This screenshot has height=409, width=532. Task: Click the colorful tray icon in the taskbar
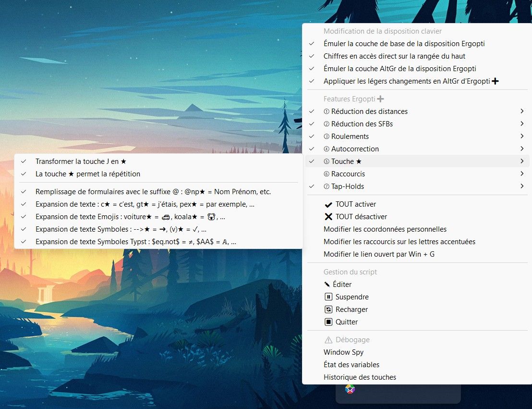pos(349,389)
